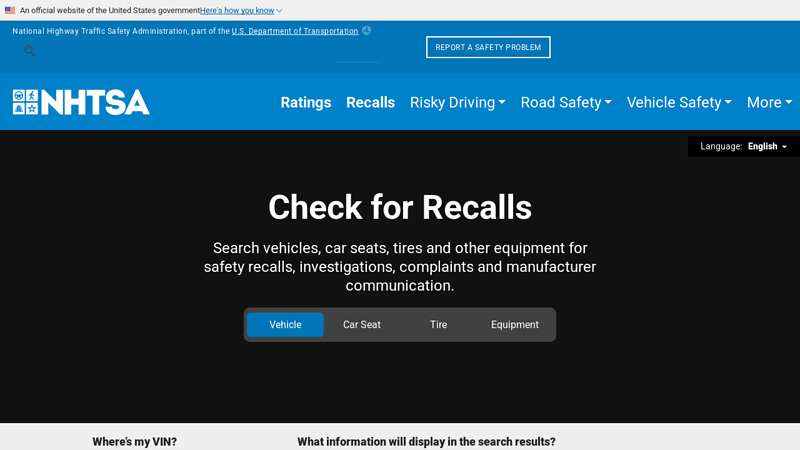Screen dimensions: 800x450
Task: Click the search magnifier icon
Action: tap(30, 51)
